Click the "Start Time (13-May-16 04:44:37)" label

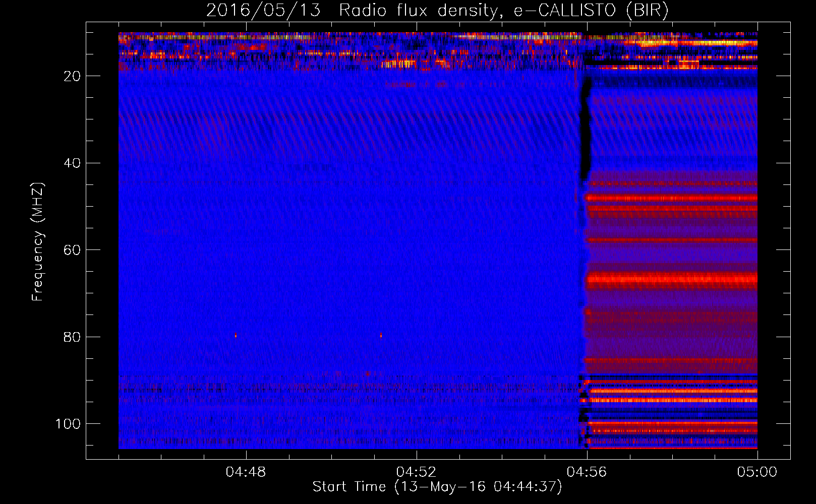[x=437, y=487]
